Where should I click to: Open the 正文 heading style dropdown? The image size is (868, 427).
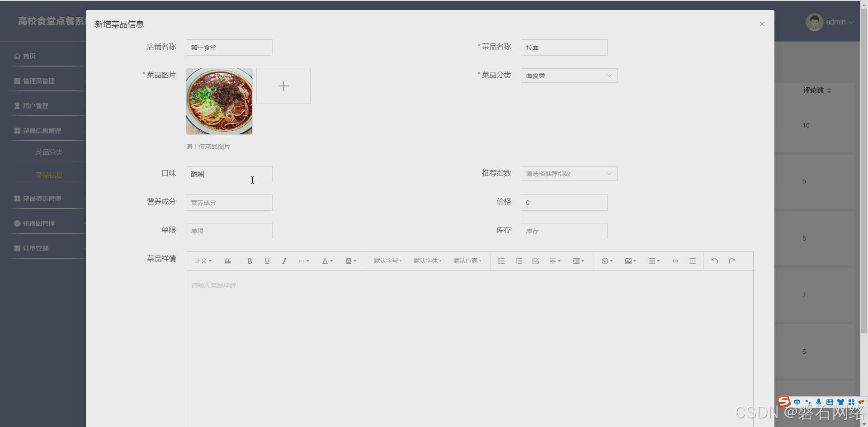coord(203,261)
